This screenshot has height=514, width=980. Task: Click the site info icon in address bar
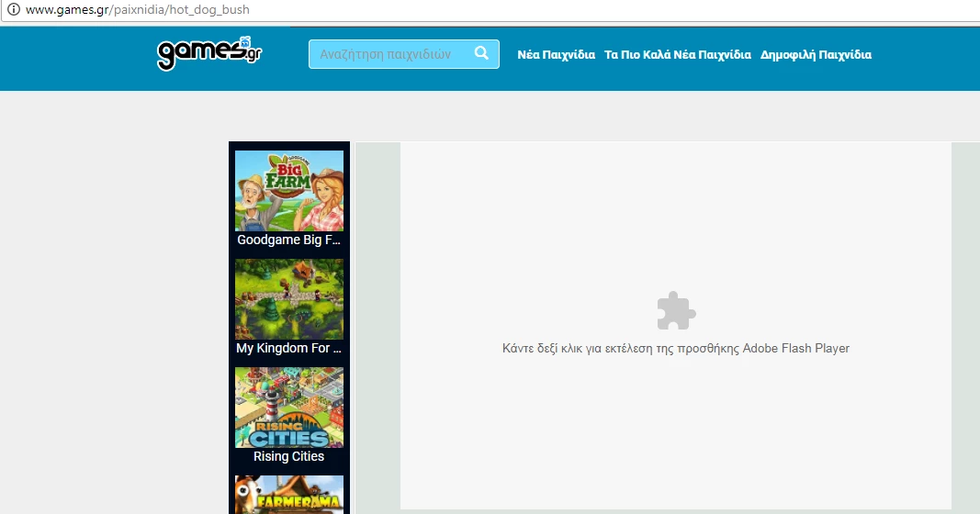coord(13,9)
